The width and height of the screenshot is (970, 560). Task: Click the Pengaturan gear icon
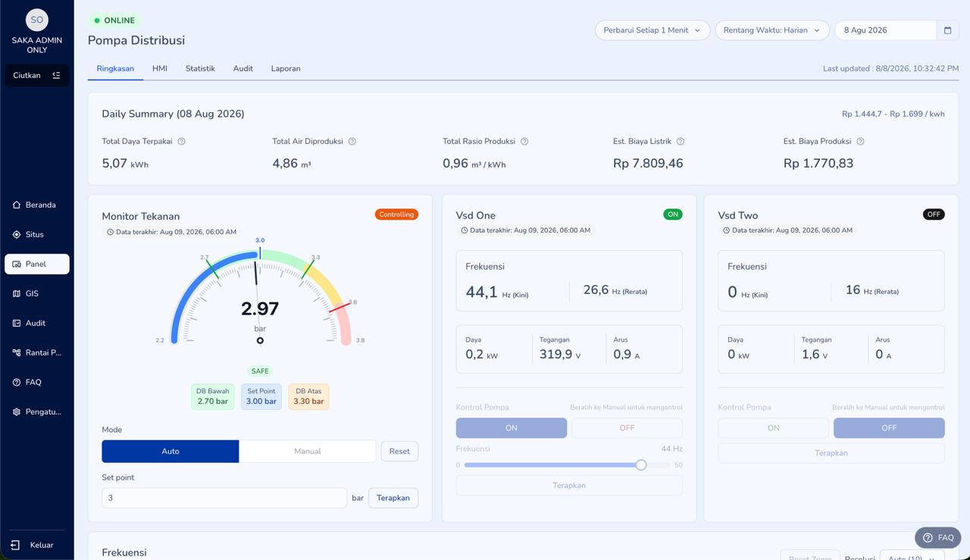(17, 411)
